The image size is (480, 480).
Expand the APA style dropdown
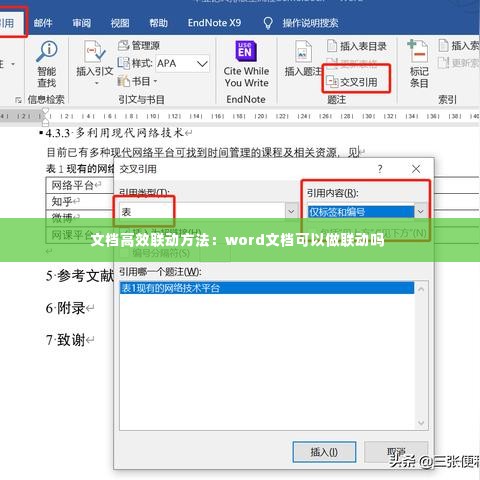(x=202, y=63)
